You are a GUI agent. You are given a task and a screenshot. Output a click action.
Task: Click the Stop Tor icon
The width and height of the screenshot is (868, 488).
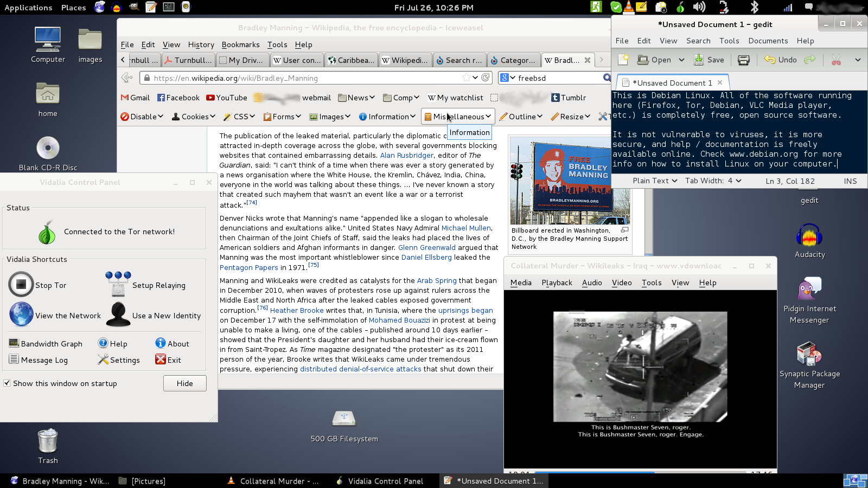21,285
